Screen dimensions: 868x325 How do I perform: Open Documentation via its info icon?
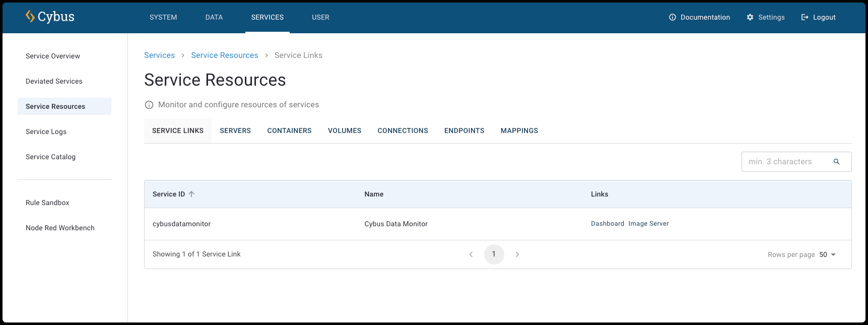coord(672,17)
